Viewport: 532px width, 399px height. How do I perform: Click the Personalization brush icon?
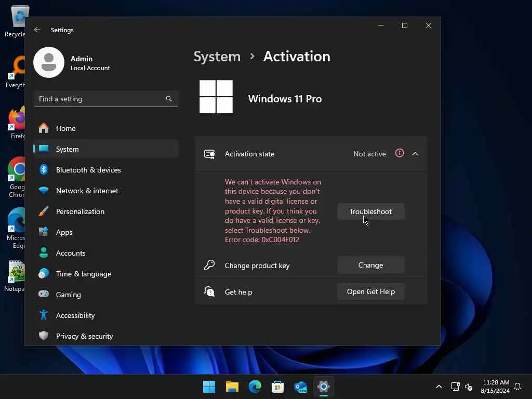point(44,211)
